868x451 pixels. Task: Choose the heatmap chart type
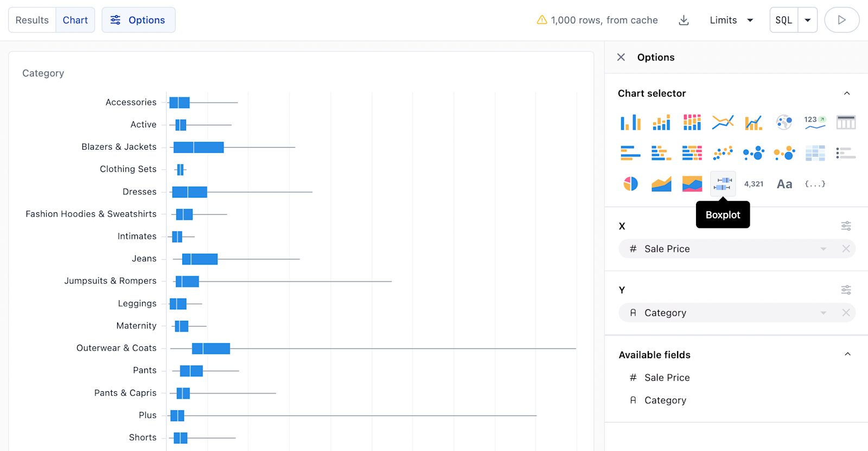click(815, 154)
